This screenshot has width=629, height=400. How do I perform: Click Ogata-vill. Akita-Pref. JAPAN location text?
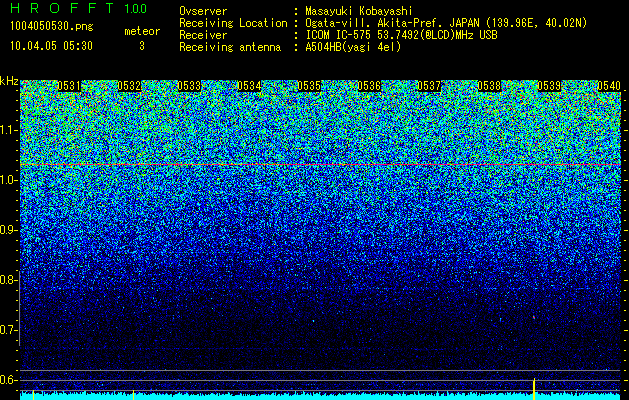coord(446,24)
